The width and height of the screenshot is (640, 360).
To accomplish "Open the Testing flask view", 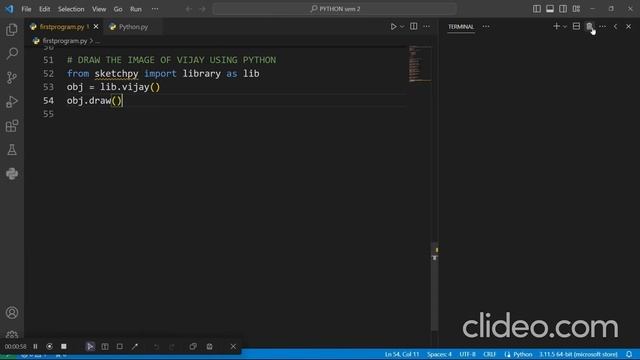I will [x=12, y=150].
